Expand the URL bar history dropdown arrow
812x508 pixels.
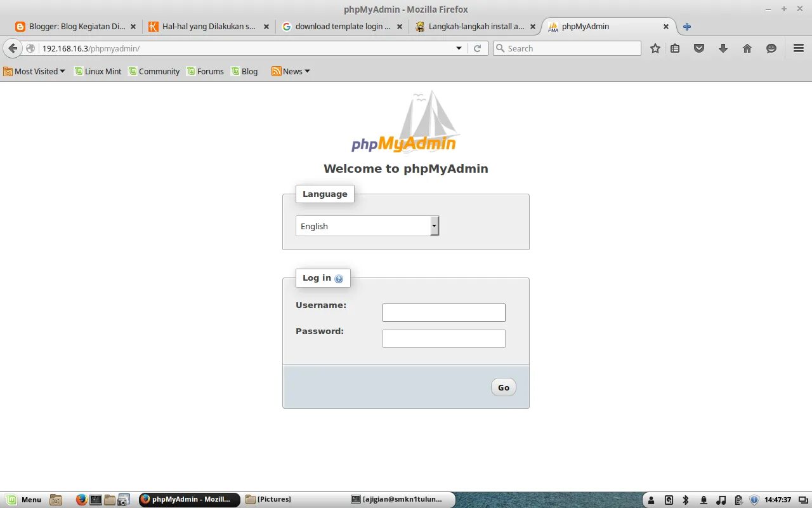tap(459, 48)
